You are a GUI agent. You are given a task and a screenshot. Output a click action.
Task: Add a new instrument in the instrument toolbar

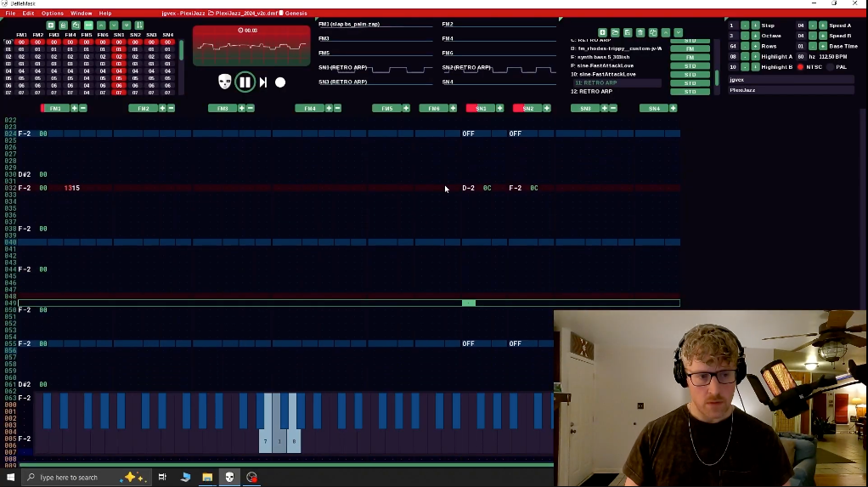[x=602, y=32]
